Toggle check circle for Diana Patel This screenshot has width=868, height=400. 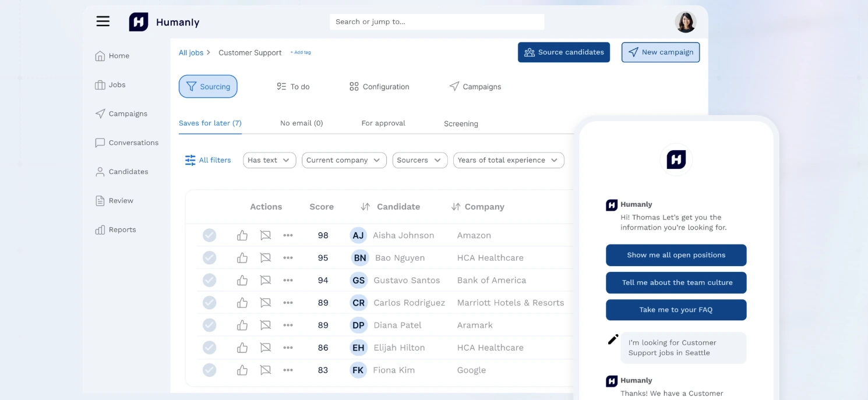coord(209,325)
